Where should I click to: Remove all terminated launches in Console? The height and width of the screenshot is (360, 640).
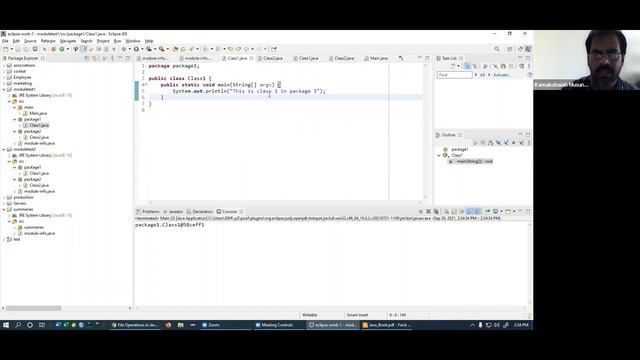pyautogui.click(x=436, y=211)
